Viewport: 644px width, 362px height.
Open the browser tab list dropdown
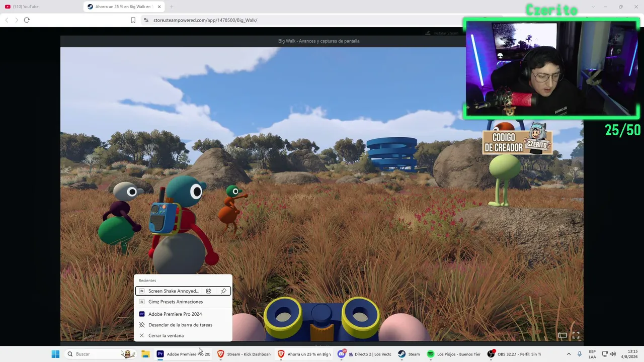point(592,7)
